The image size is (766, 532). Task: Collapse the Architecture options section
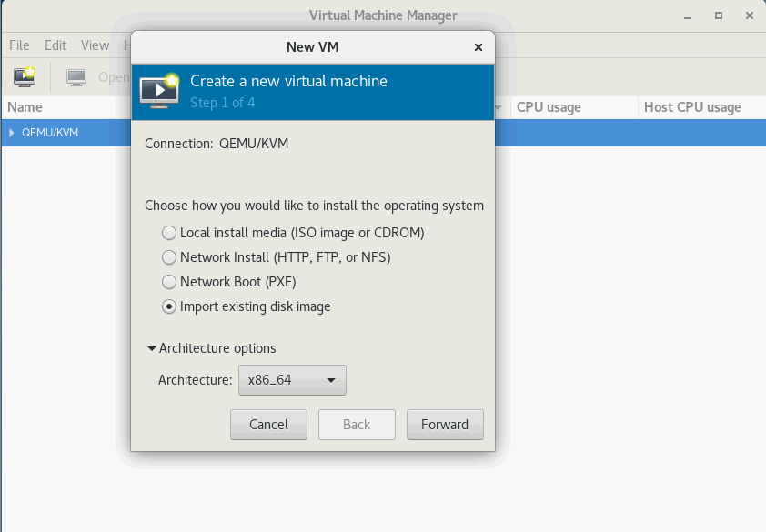[151, 348]
